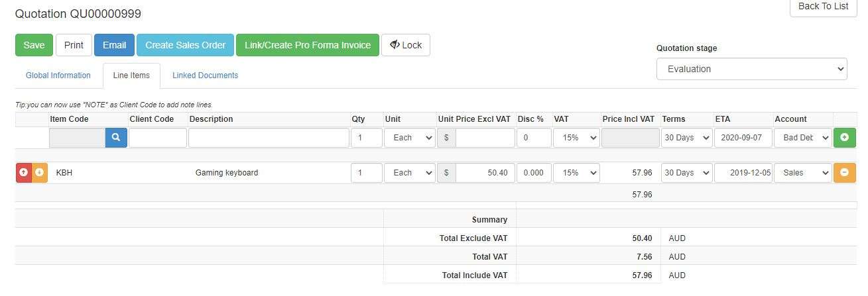
Task: Click Link/Create Pro Forma Invoice button
Action: 307,45
